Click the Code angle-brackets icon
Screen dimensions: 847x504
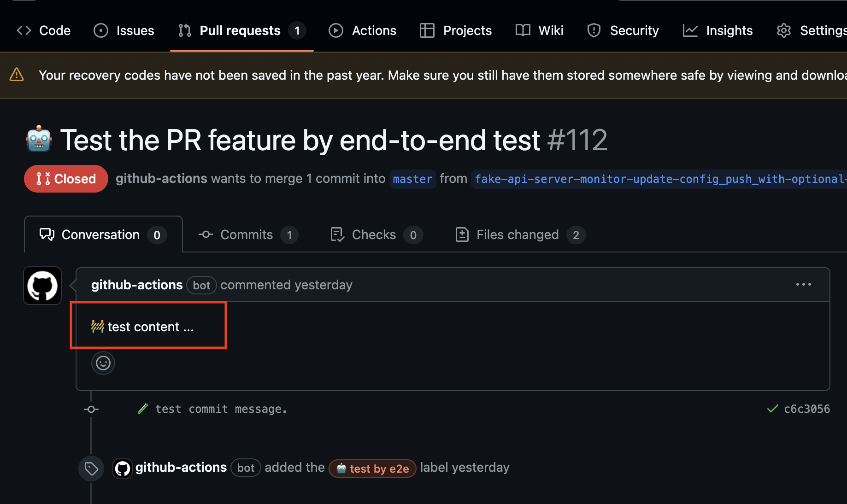pyautogui.click(x=24, y=30)
